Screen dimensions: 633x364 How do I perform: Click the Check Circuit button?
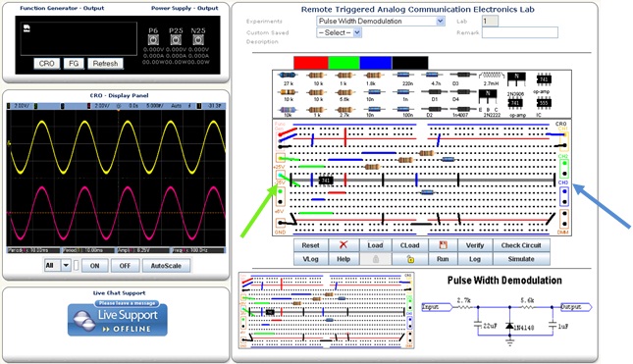(521, 245)
